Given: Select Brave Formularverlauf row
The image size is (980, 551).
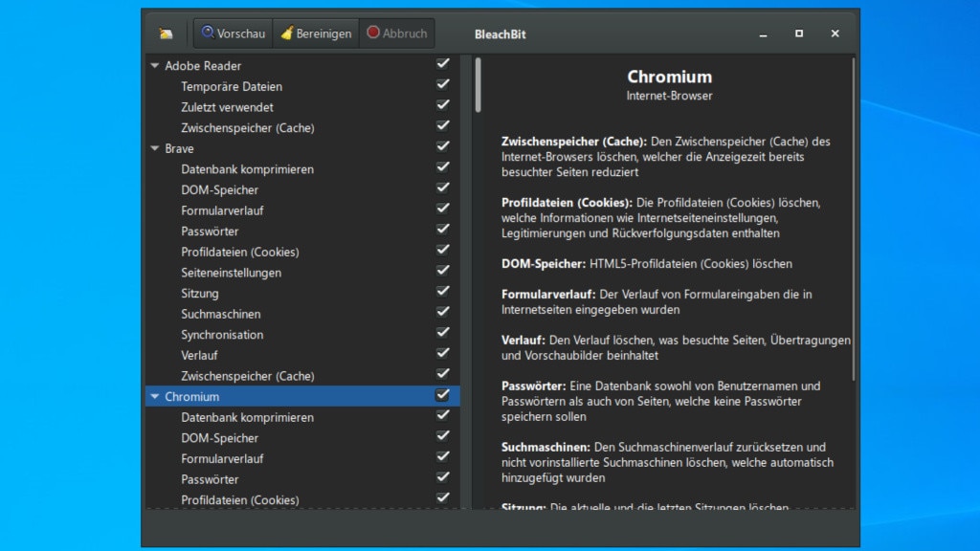Looking at the screenshot, I should click(x=302, y=210).
